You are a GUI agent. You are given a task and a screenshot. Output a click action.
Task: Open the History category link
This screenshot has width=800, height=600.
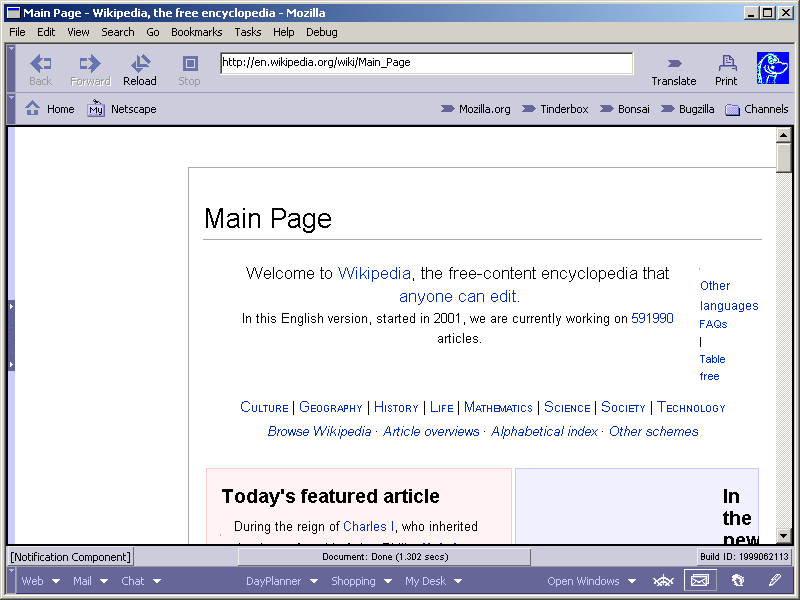coord(396,407)
